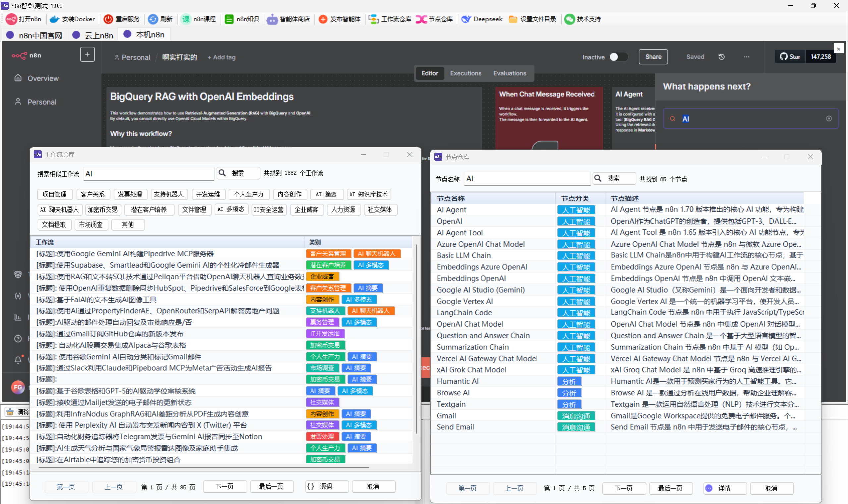Toggle the Inactive workflow switch
This screenshot has width=848, height=504.
click(618, 57)
